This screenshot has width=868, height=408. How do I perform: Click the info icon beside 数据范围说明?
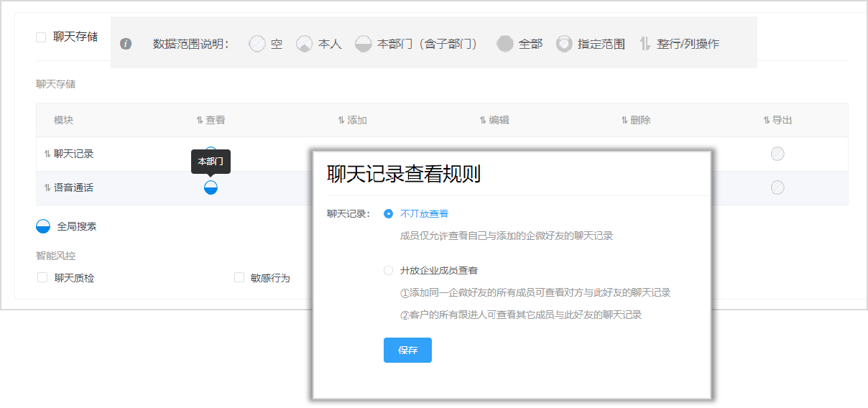(x=126, y=44)
